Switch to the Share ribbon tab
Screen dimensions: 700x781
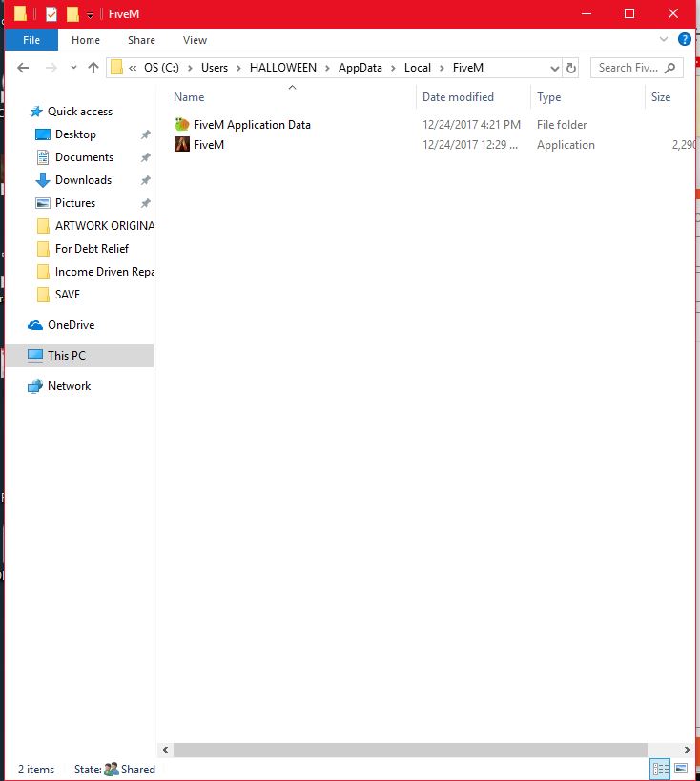(141, 40)
